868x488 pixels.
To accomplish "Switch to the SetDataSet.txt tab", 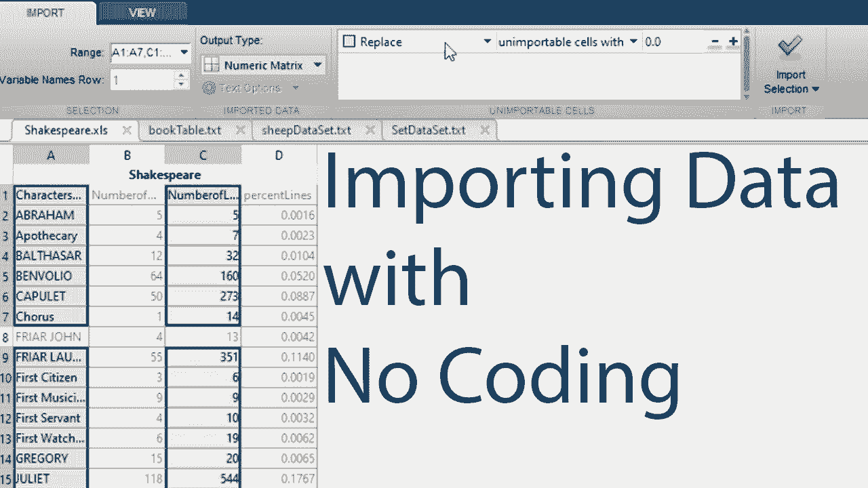I will [427, 129].
